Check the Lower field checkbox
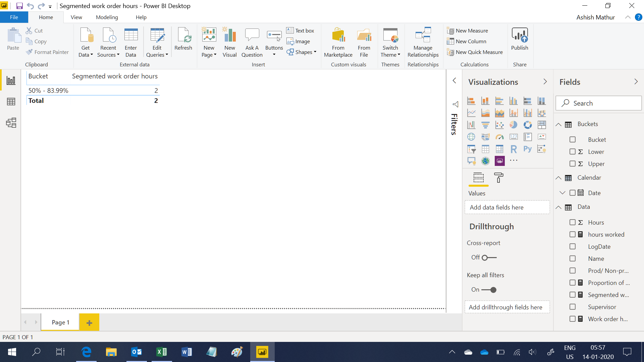 point(573,152)
